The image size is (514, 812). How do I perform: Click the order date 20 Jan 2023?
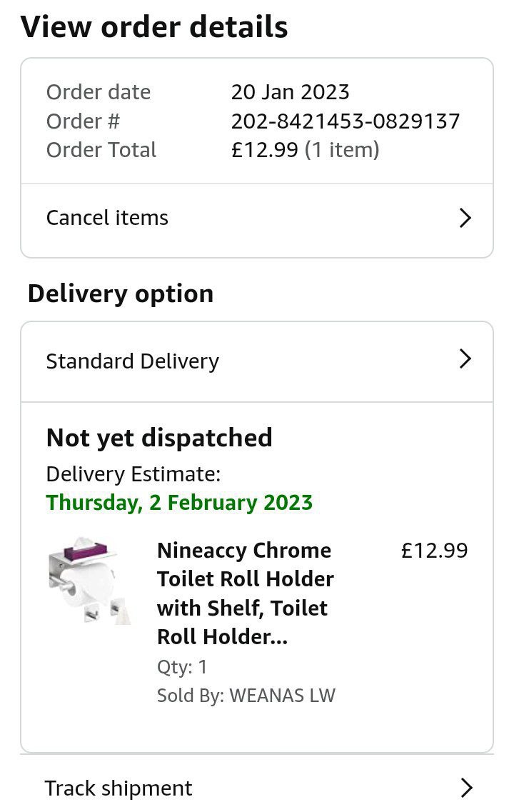[290, 92]
